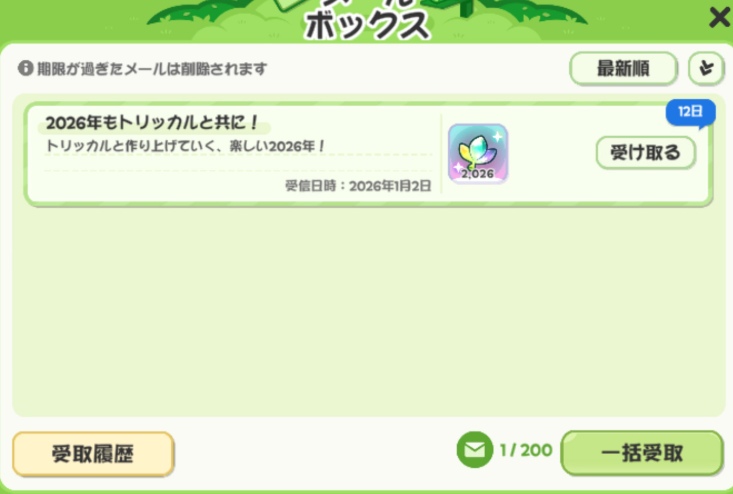
Task: Click the 2,026 quantity label on reward
Action: click(478, 174)
